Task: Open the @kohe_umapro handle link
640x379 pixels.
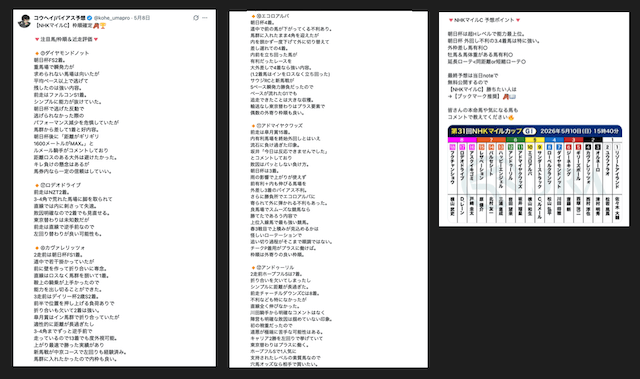Action: [112, 18]
